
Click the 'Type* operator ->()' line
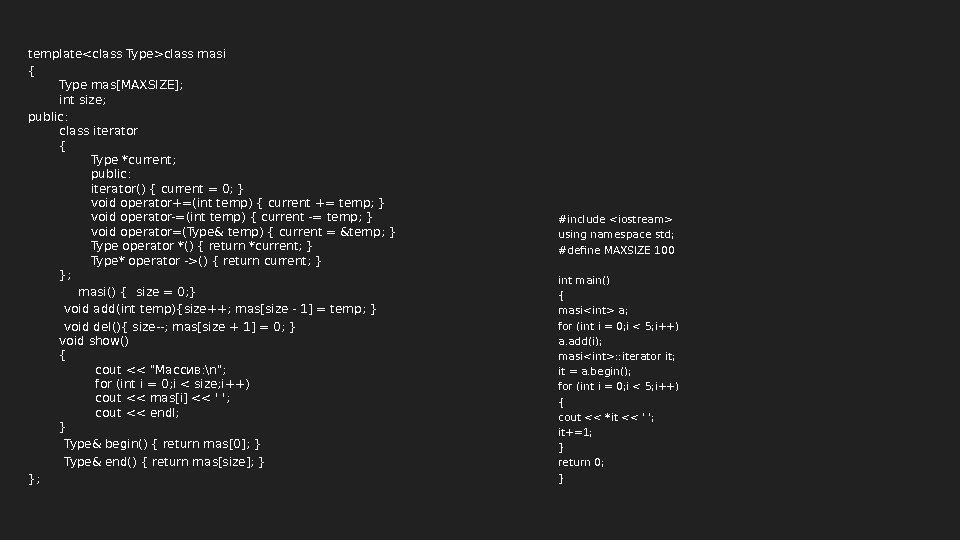click(206, 261)
